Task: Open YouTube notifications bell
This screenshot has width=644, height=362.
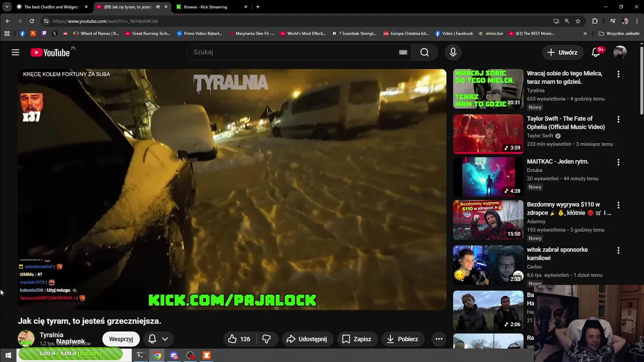Action: click(596, 52)
